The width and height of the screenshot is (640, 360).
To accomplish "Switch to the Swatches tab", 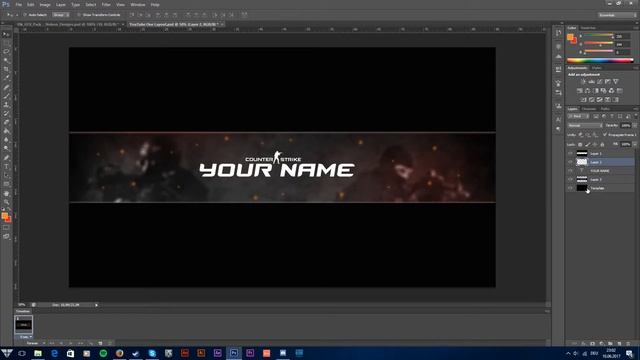I will click(x=588, y=28).
